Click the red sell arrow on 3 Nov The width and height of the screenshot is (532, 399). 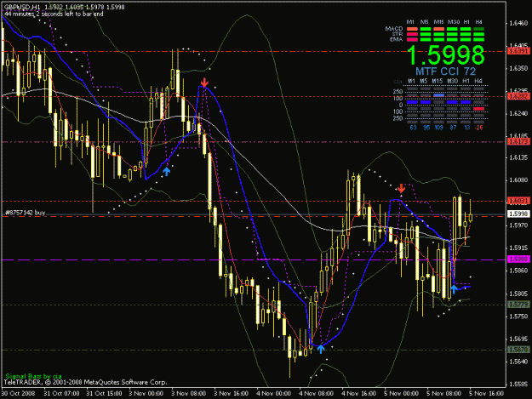(x=204, y=83)
